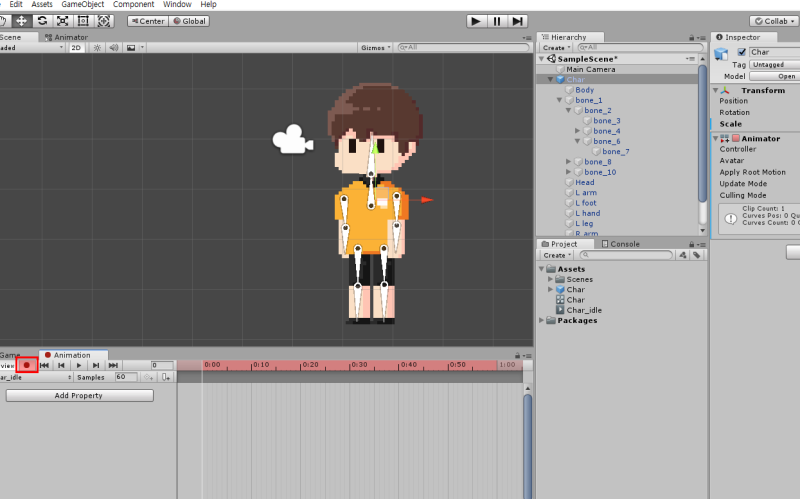Go to last animation keyframe
Screen dimensions: 800x499
[x=113, y=365]
